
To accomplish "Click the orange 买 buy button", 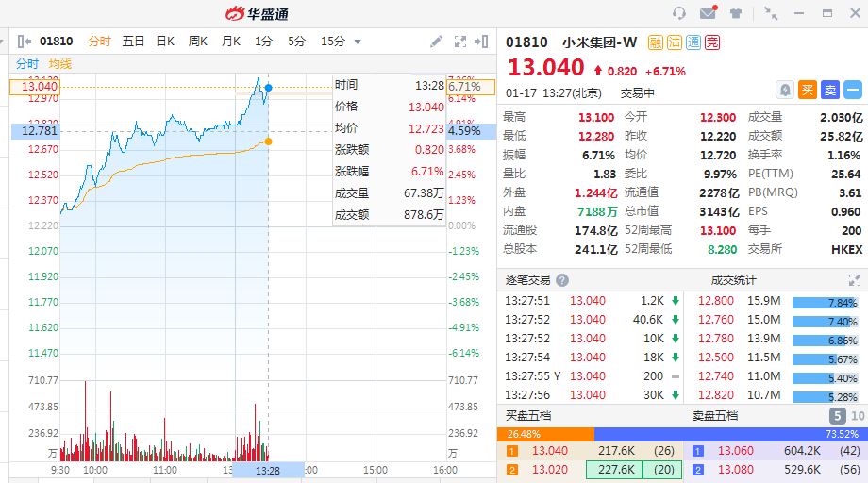I will (808, 90).
